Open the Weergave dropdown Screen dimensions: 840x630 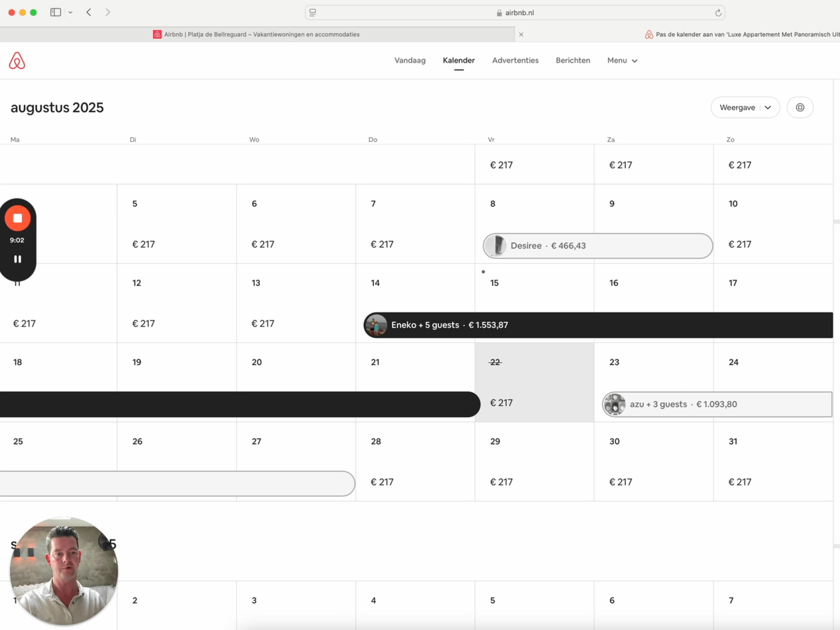(745, 107)
